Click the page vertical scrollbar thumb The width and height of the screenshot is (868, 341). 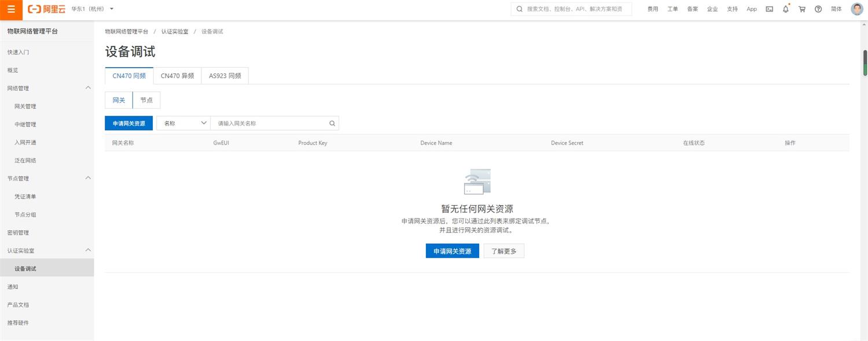[865, 62]
